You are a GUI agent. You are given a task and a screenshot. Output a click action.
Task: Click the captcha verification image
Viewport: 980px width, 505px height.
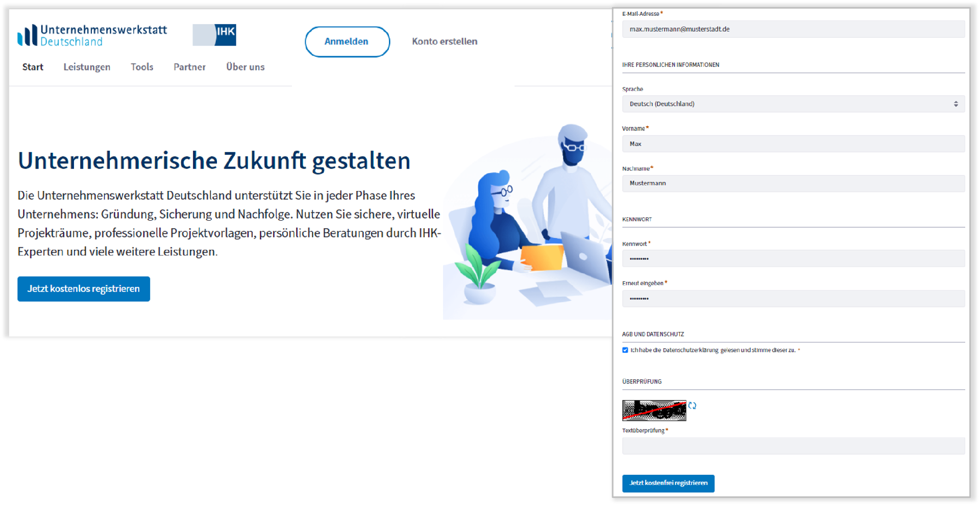(654, 411)
